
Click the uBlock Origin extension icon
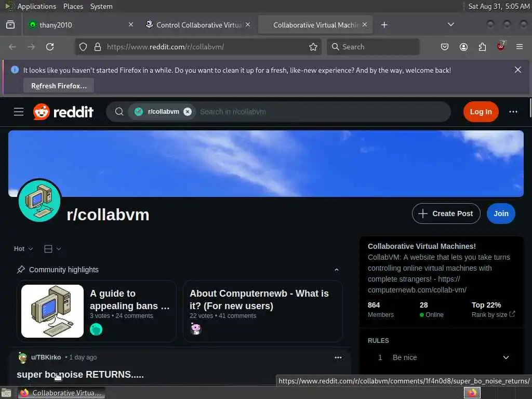pos(501,46)
